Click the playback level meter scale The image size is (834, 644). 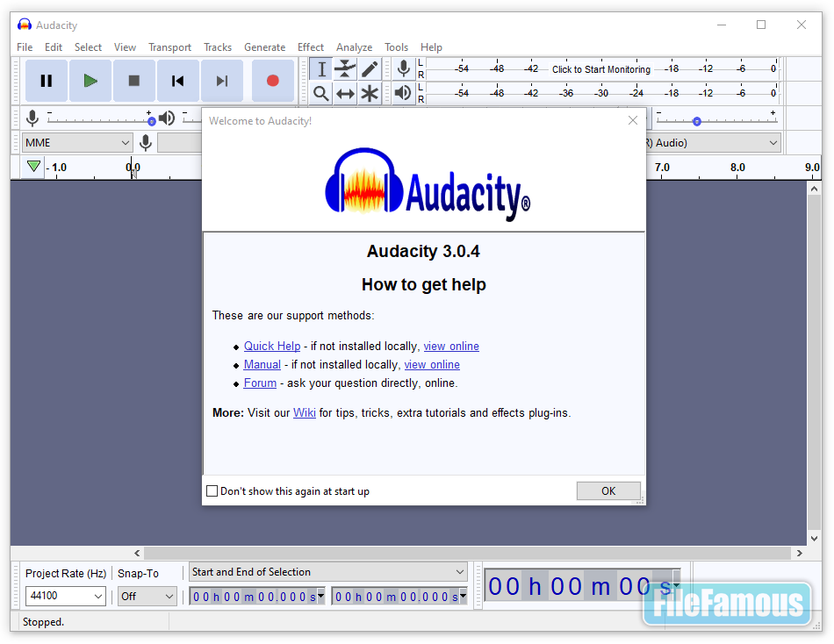[602, 93]
